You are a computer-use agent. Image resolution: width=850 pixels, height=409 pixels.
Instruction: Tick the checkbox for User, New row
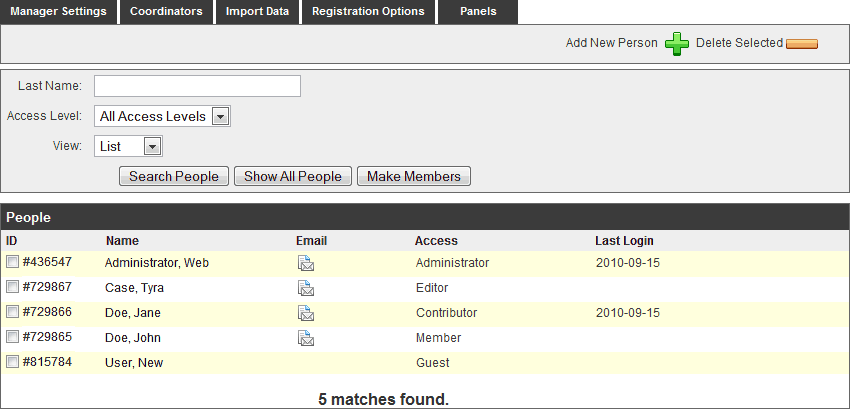[x=12, y=363]
